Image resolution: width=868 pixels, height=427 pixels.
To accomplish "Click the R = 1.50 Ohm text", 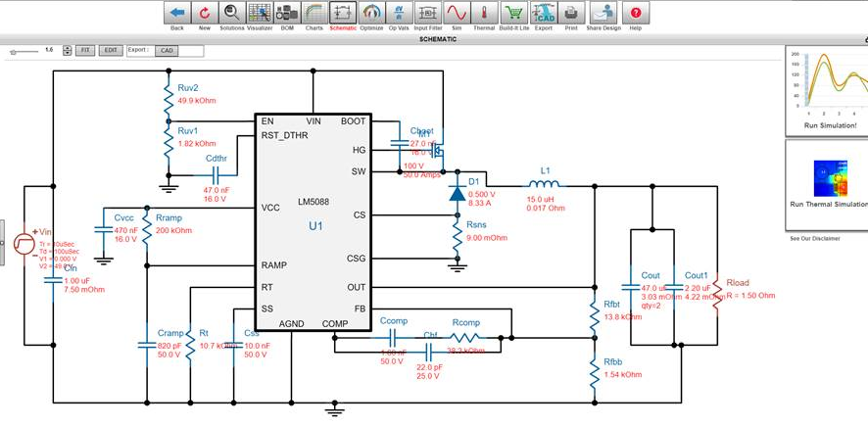I will pyautogui.click(x=750, y=296).
